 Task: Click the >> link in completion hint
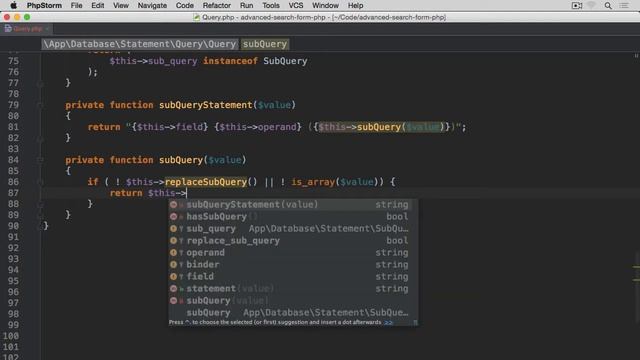pyautogui.click(x=388, y=322)
